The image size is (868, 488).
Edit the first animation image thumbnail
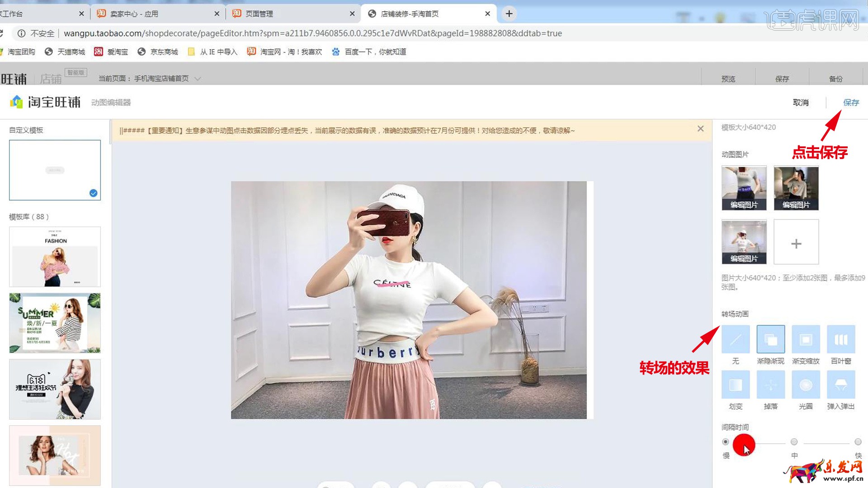[x=744, y=188]
